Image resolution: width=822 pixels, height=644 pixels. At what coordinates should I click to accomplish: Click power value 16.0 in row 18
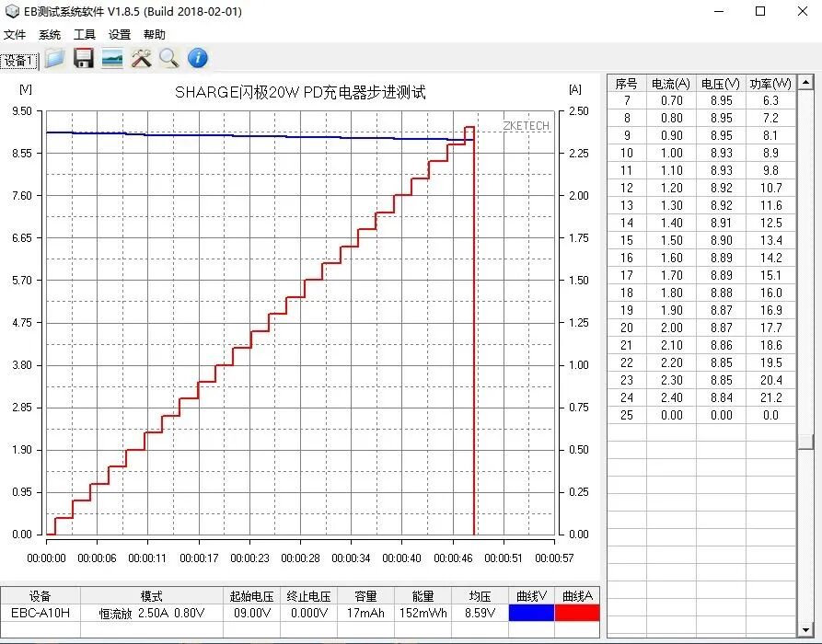770,293
